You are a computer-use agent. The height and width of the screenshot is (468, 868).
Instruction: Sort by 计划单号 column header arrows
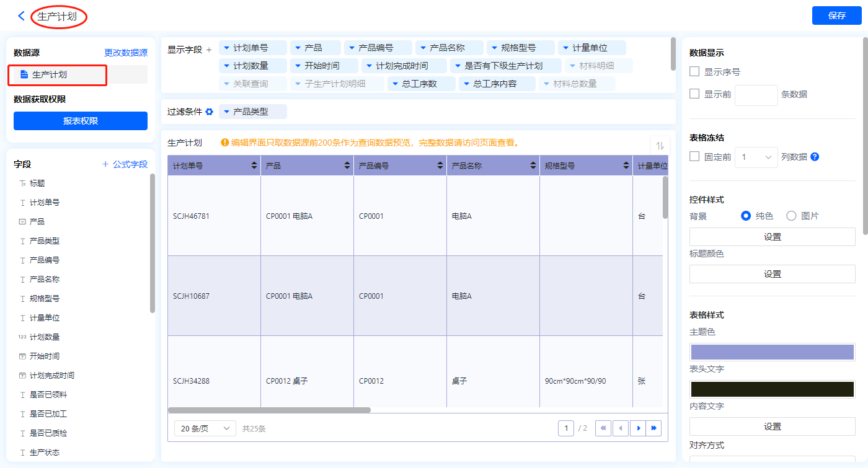[x=254, y=166]
